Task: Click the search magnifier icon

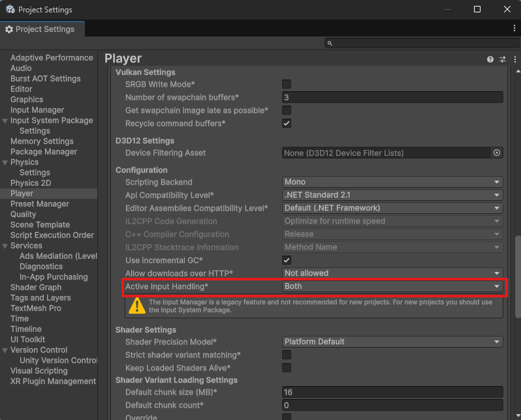Action: 330,43
